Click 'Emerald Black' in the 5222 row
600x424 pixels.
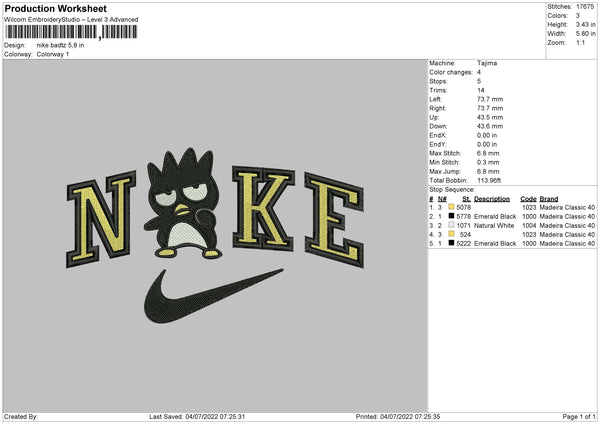(495, 243)
